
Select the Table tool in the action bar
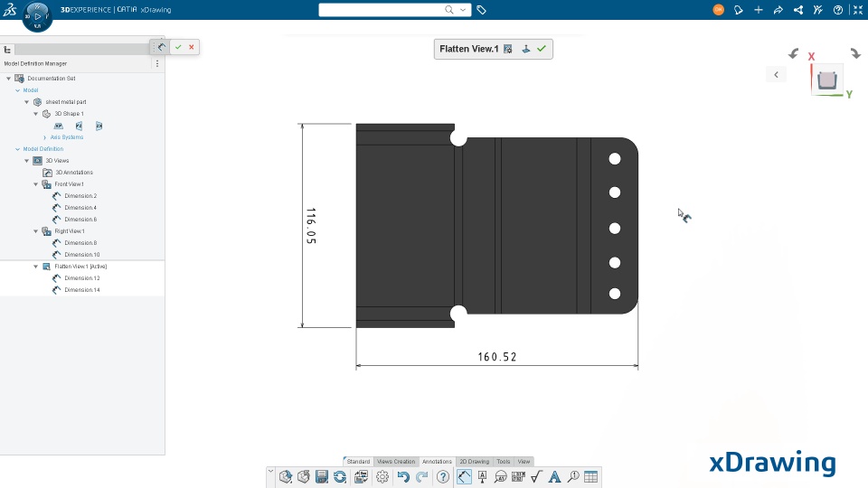[x=590, y=476]
